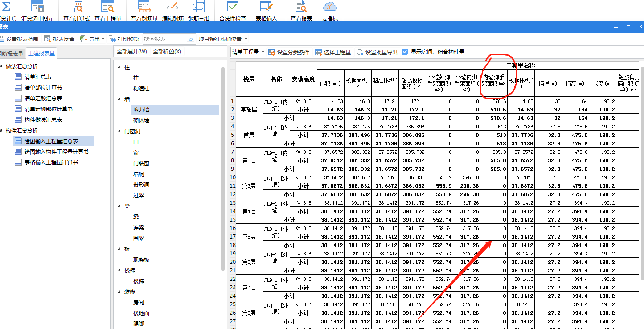Collapse the 装修 component group
The height and width of the screenshot is (329, 644).
(x=119, y=292)
